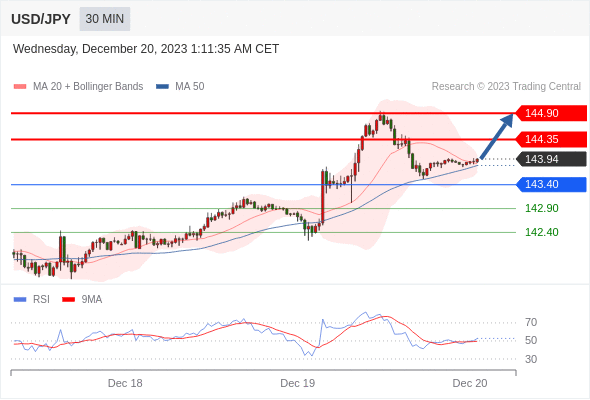Click the MA 20 + Bollinger Bands pink swatch

click(20, 87)
